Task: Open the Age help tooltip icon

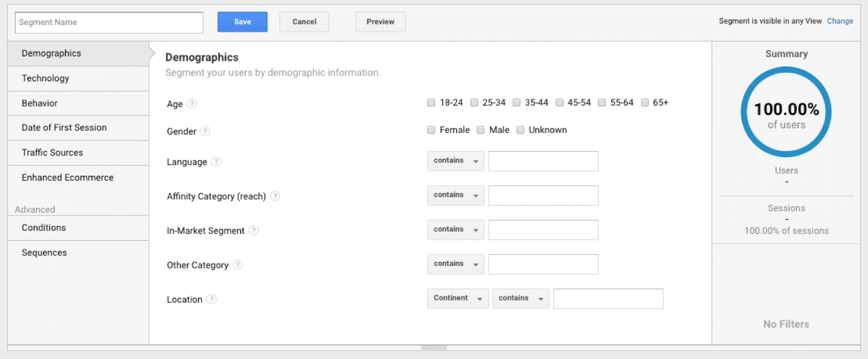Action: pos(191,103)
